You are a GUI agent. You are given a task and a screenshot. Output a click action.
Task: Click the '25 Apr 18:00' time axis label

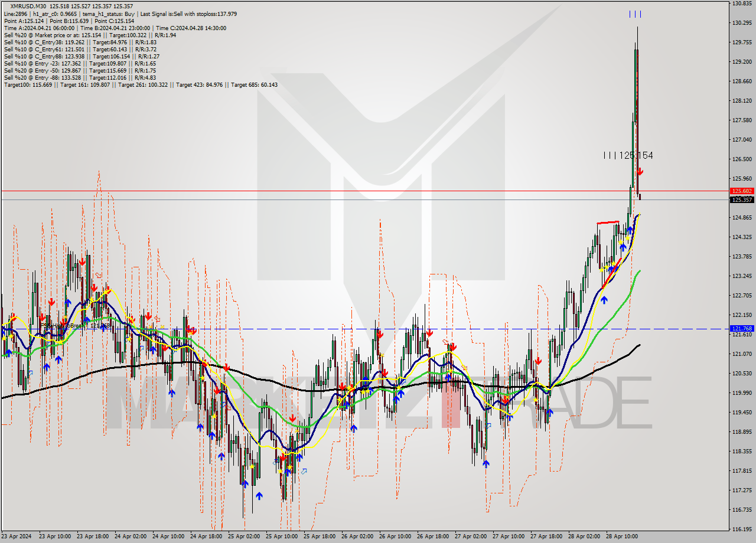pyautogui.click(x=320, y=537)
